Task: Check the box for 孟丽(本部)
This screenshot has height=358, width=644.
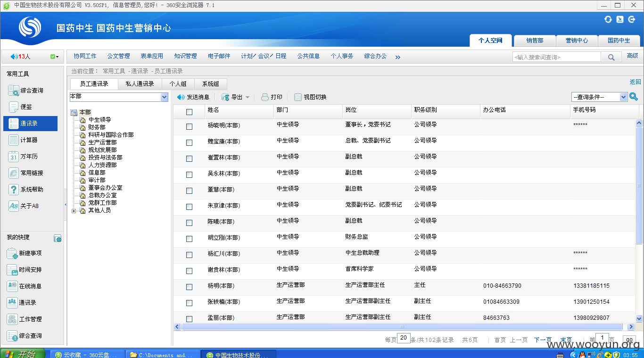Action: (189, 319)
